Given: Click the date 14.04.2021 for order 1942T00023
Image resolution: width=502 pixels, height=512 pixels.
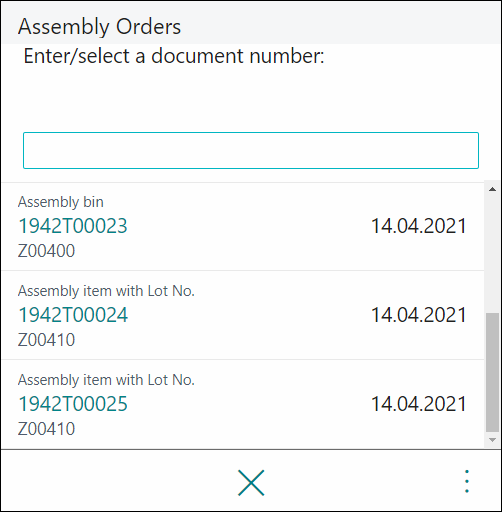Looking at the screenshot, I should pyautogui.click(x=419, y=226).
